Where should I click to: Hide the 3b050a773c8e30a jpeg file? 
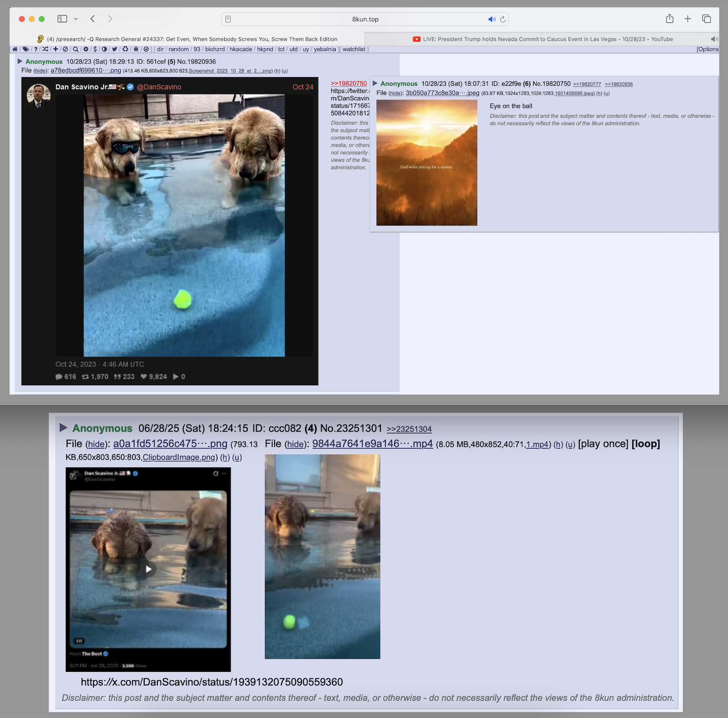(395, 94)
